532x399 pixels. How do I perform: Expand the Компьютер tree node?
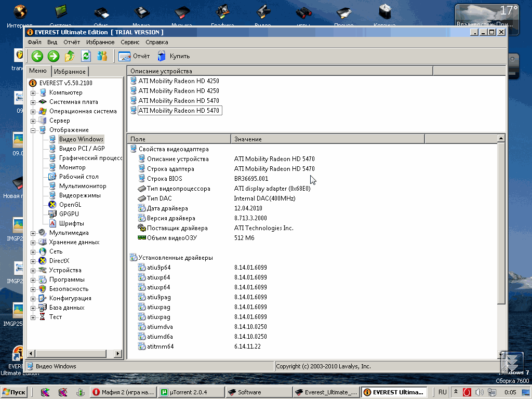pyautogui.click(x=33, y=93)
